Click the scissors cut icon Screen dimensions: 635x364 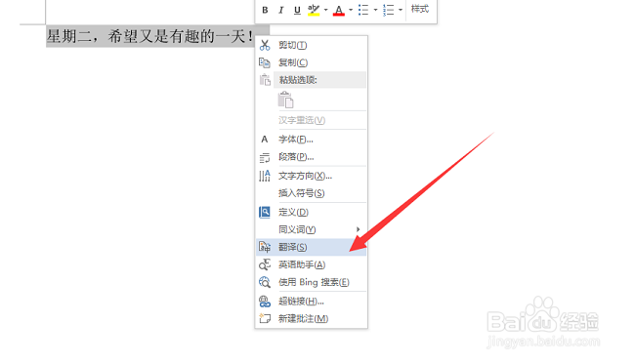(x=265, y=45)
